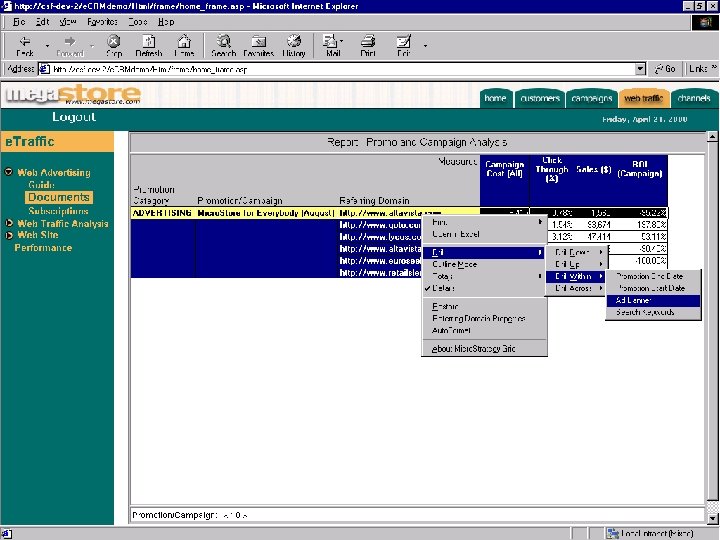Image resolution: width=720 pixels, height=540 pixels.
Task: Open the Back button history dropdown arrow
Action: pos(47,46)
